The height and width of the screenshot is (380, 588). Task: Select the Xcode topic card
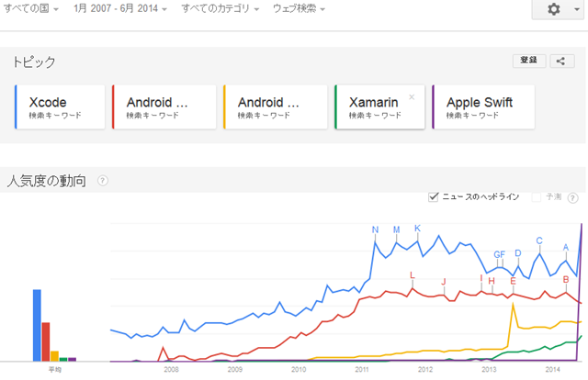[60, 107]
